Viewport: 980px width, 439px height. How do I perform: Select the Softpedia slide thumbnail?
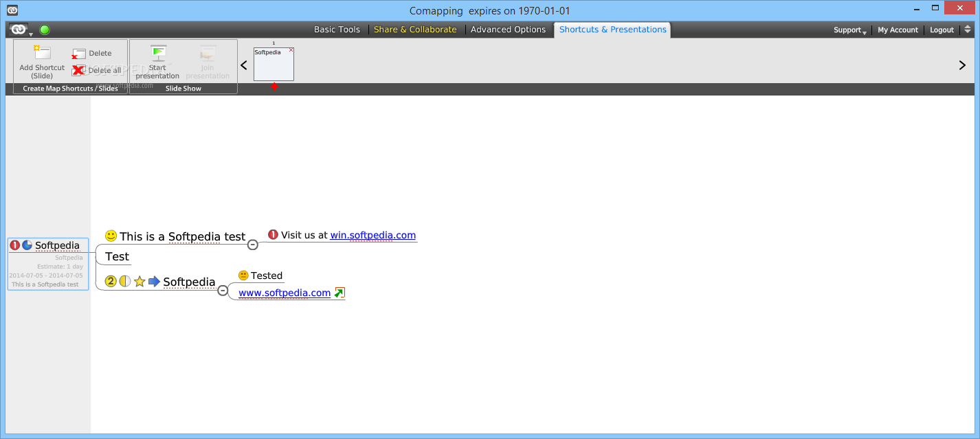[x=274, y=64]
